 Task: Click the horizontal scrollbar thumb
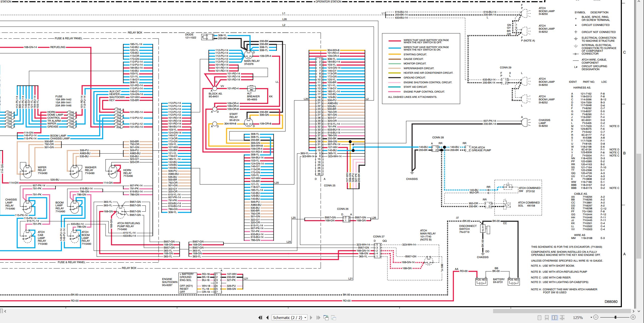coord(561,311)
